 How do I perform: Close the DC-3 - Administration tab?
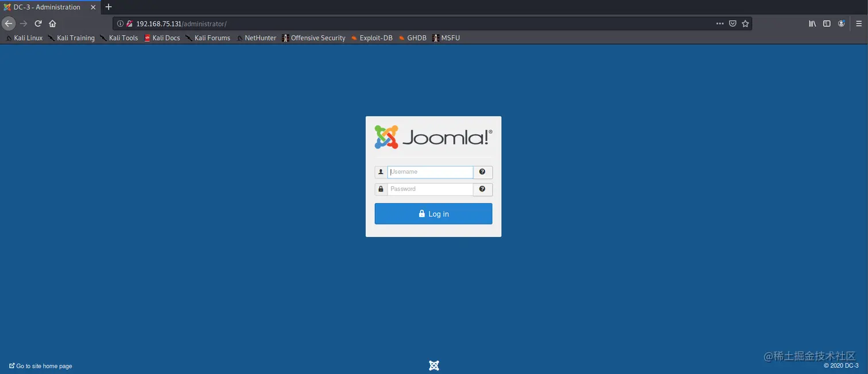(x=93, y=7)
